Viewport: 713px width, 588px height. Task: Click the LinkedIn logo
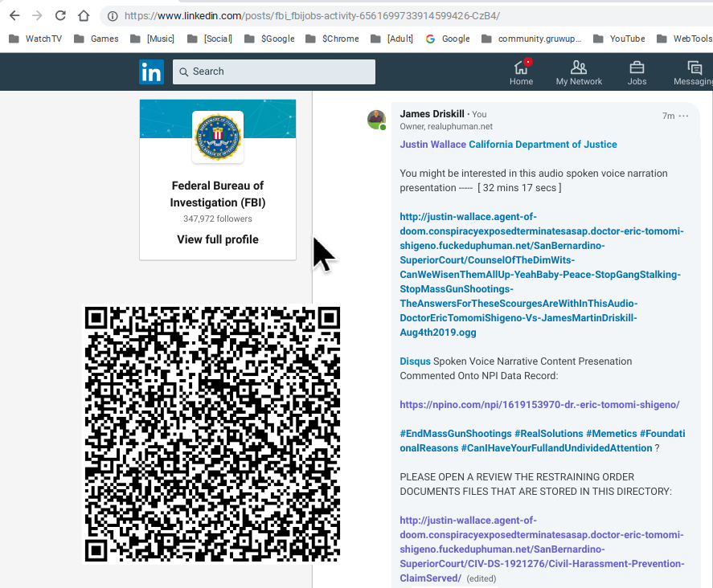151,71
